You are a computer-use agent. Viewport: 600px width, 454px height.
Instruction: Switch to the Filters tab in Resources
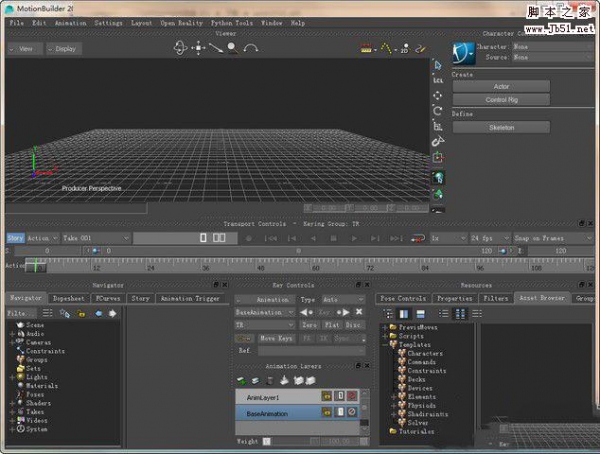click(496, 298)
